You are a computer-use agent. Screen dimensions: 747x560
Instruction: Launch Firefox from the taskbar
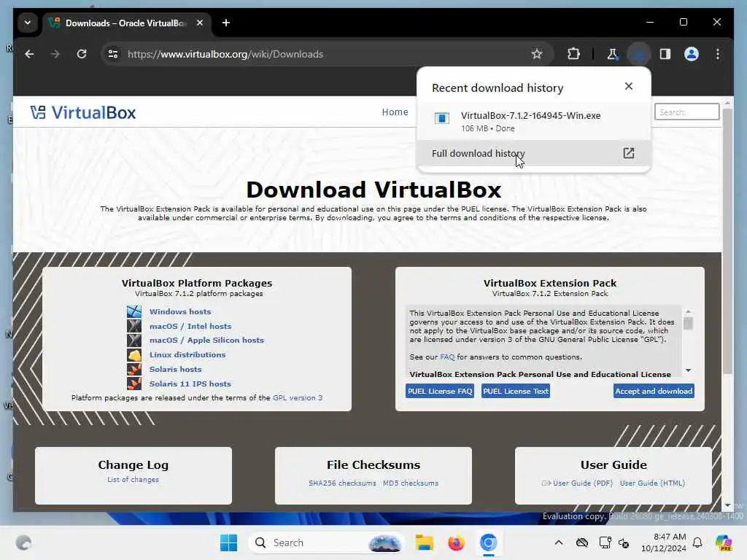click(x=457, y=542)
